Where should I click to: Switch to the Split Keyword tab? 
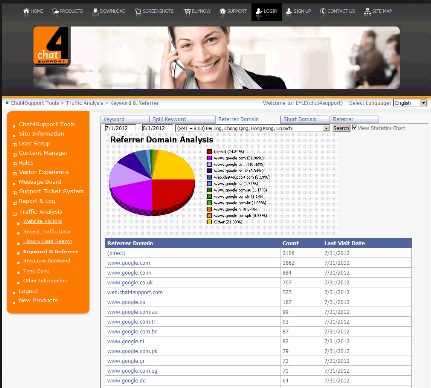(x=182, y=119)
